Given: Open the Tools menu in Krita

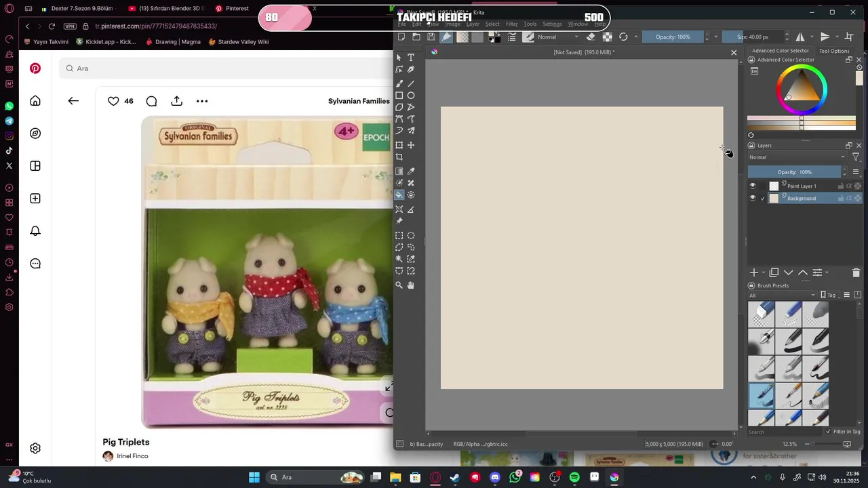Looking at the screenshot, I should tap(530, 24).
